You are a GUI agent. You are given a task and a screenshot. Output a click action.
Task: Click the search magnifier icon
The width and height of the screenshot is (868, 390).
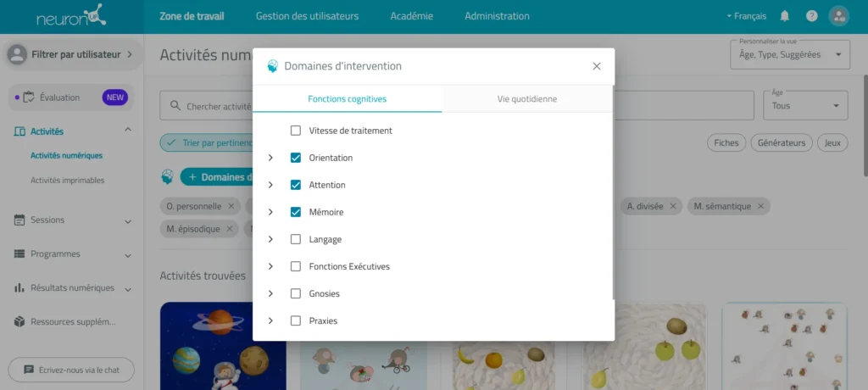click(x=175, y=105)
